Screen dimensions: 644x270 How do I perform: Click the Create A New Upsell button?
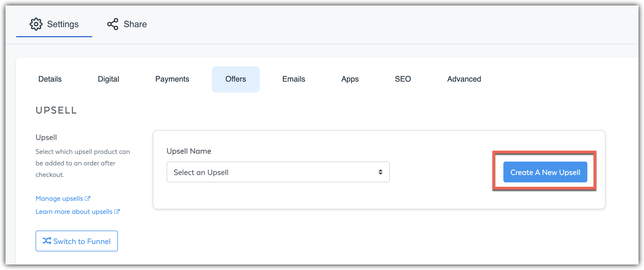pos(545,172)
